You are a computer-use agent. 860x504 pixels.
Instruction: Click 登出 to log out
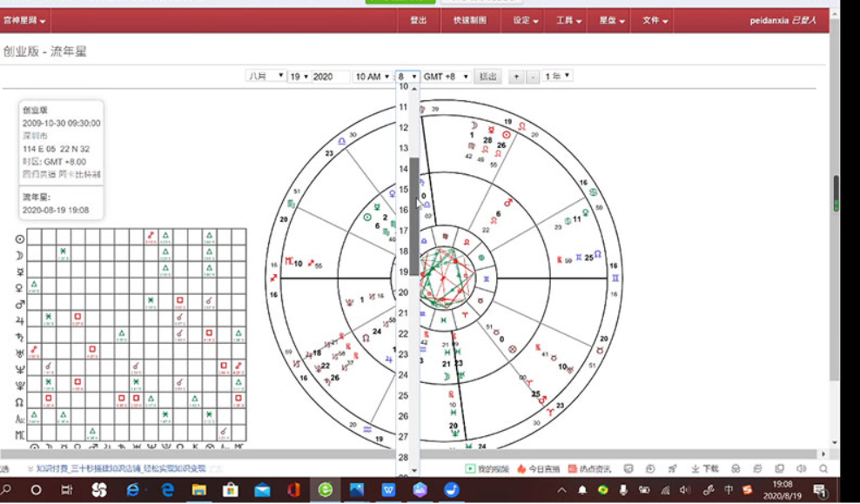(420, 20)
